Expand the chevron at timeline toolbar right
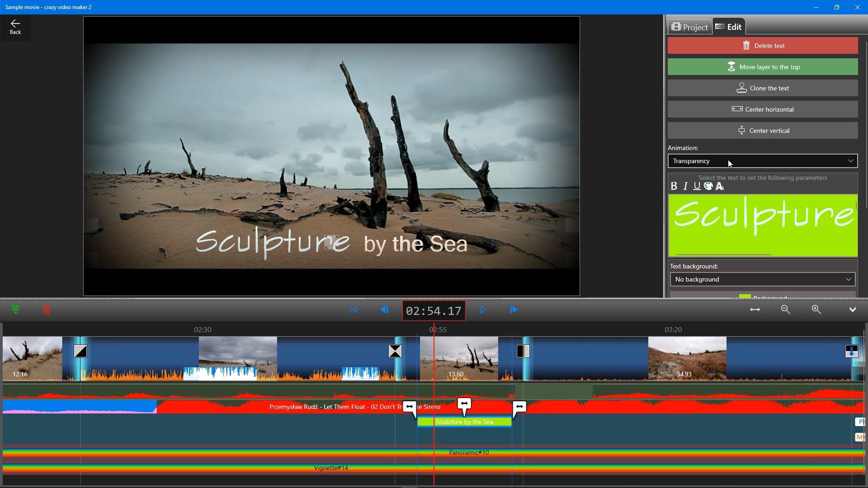Viewport: 868px width, 488px height. (852, 310)
